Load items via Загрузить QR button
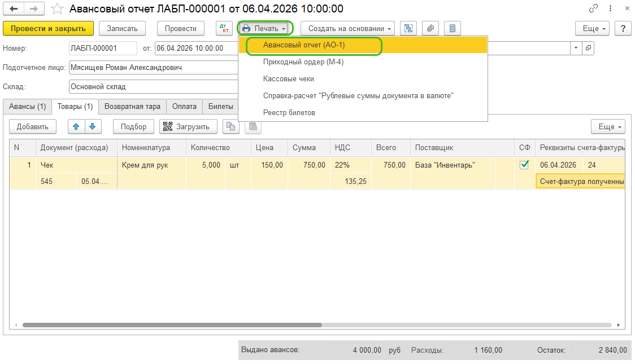The height and width of the screenshot is (364, 635). tap(188, 126)
